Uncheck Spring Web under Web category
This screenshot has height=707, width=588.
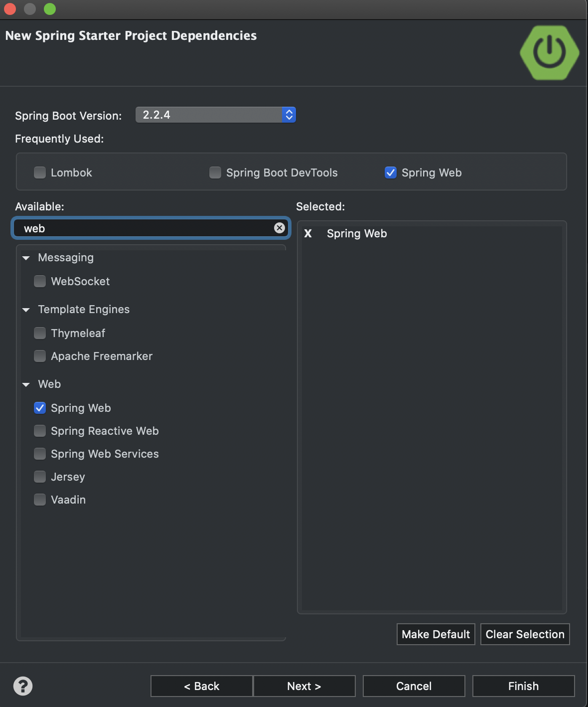(40, 408)
